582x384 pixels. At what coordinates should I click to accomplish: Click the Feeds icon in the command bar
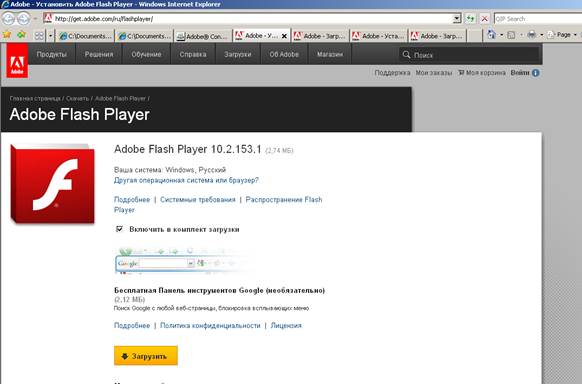(x=511, y=35)
